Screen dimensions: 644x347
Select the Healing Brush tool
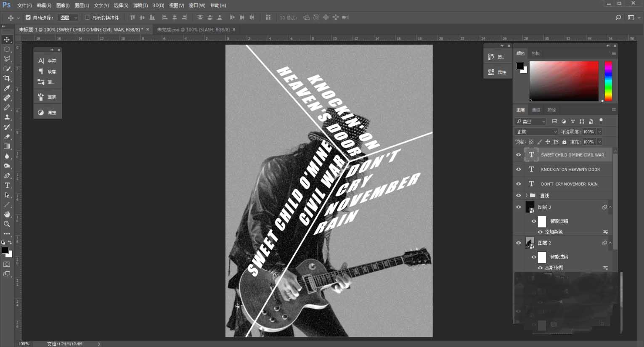pos(7,98)
